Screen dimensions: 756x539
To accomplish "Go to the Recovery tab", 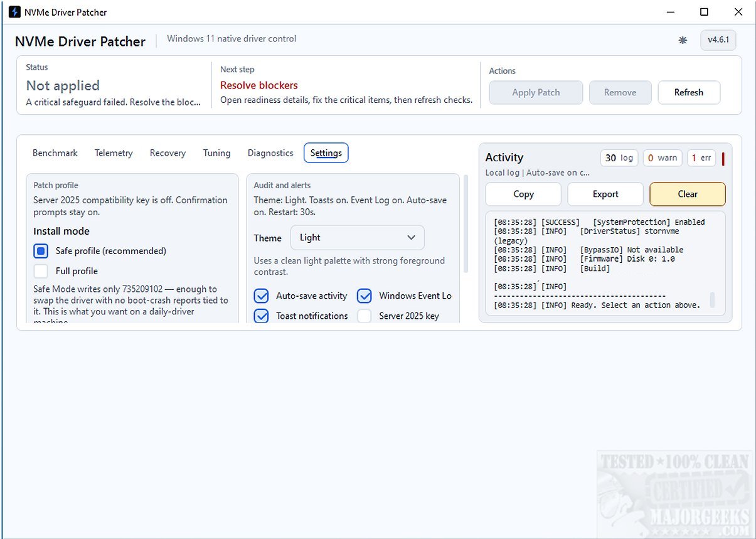I will [168, 153].
